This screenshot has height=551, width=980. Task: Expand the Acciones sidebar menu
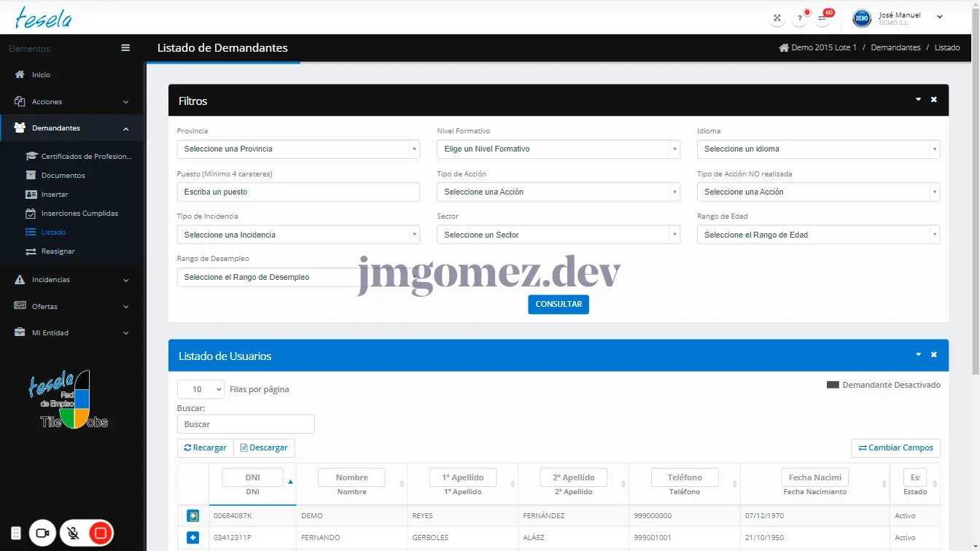tap(73, 102)
